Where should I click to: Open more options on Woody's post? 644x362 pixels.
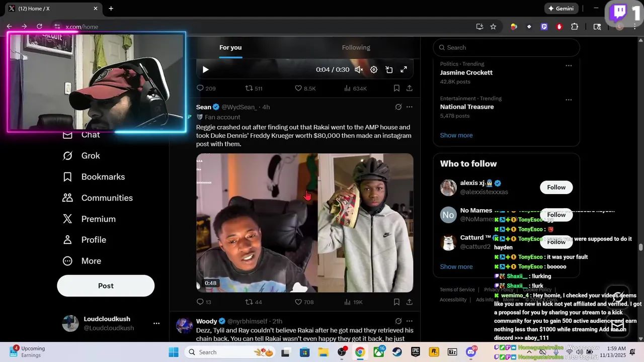click(410, 321)
